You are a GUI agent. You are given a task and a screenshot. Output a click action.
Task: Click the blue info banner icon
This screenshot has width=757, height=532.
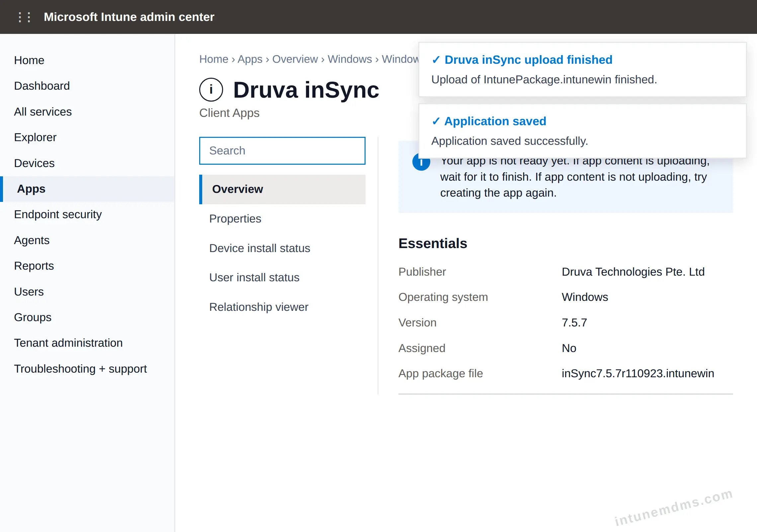tap(421, 162)
